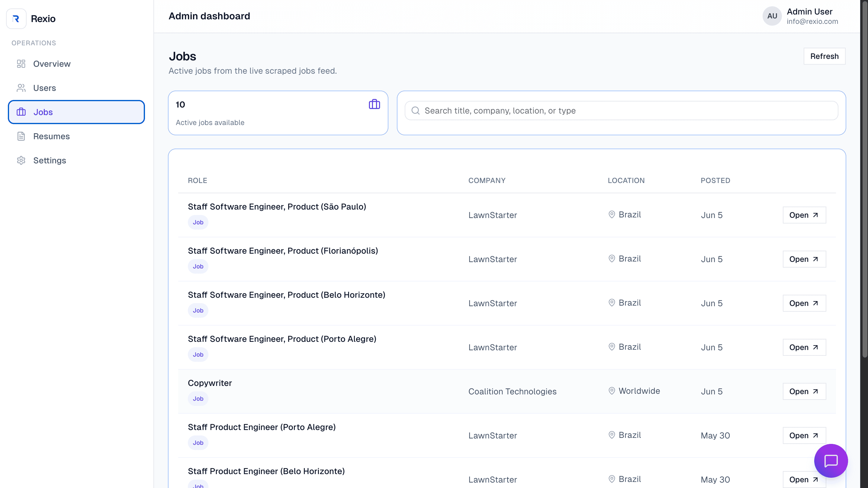Open the Staff Software Engineer (Belo Horizonte) posting
Image resolution: width=868 pixels, height=488 pixels.
804,303
